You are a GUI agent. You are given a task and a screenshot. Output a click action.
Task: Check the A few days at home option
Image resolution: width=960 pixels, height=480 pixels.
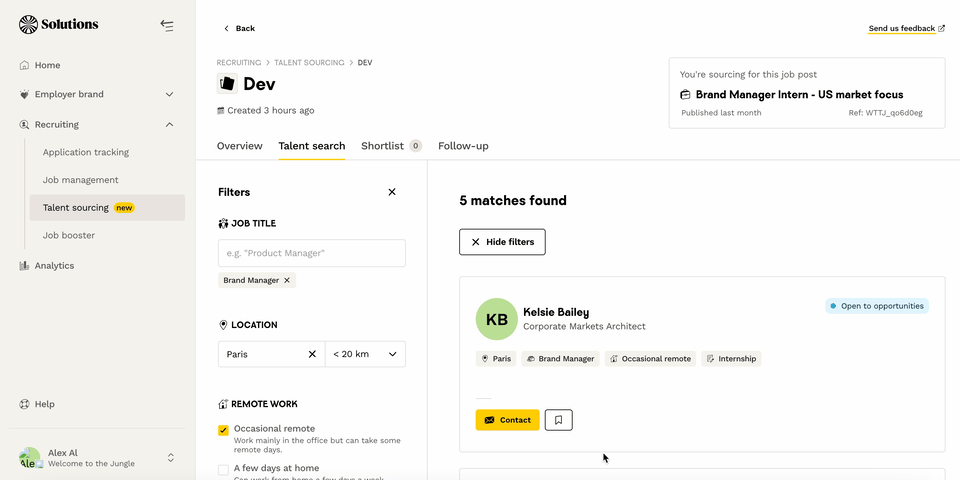click(223, 469)
